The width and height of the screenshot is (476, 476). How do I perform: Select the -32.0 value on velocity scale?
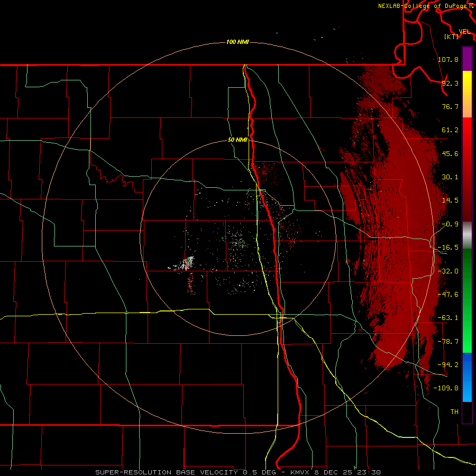[x=448, y=271]
